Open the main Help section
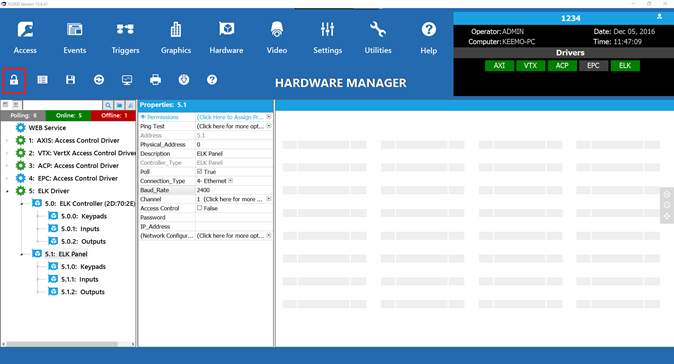Image resolution: width=674 pixels, height=364 pixels. (x=429, y=38)
